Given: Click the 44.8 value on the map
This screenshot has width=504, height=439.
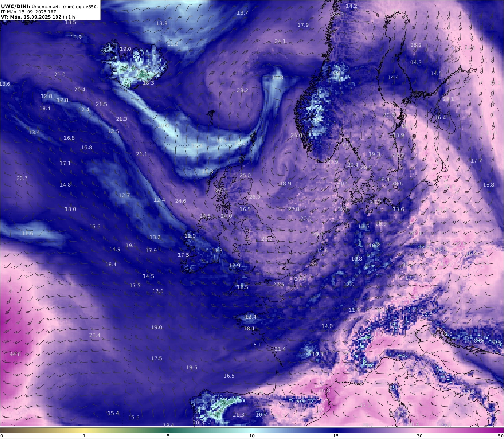Looking at the screenshot, I should [15, 354].
